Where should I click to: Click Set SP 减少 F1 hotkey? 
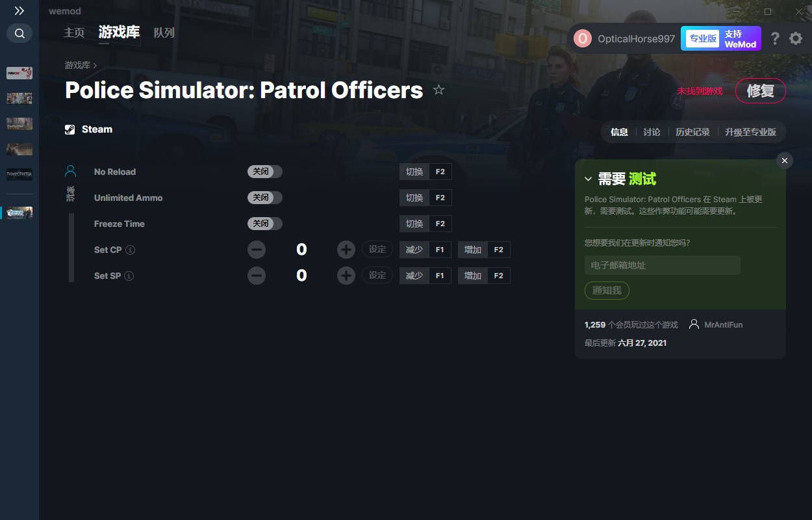[425, 276]
